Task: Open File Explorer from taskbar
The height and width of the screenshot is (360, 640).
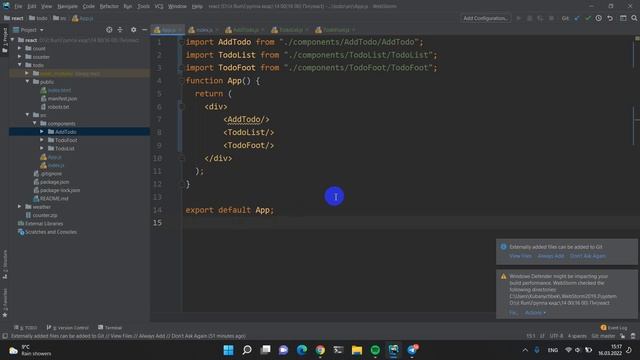Action: 357,350
